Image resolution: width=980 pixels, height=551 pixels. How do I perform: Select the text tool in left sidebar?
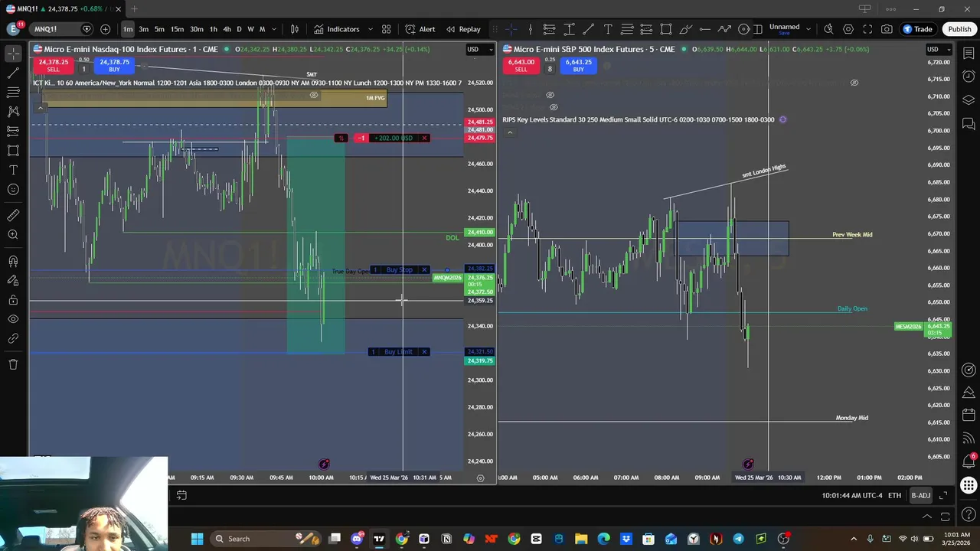(13, 170)
